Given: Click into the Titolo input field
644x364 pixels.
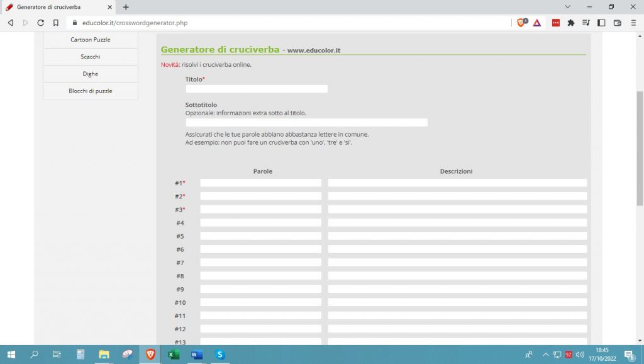Looking at the screenshot, I should point(257,89).
